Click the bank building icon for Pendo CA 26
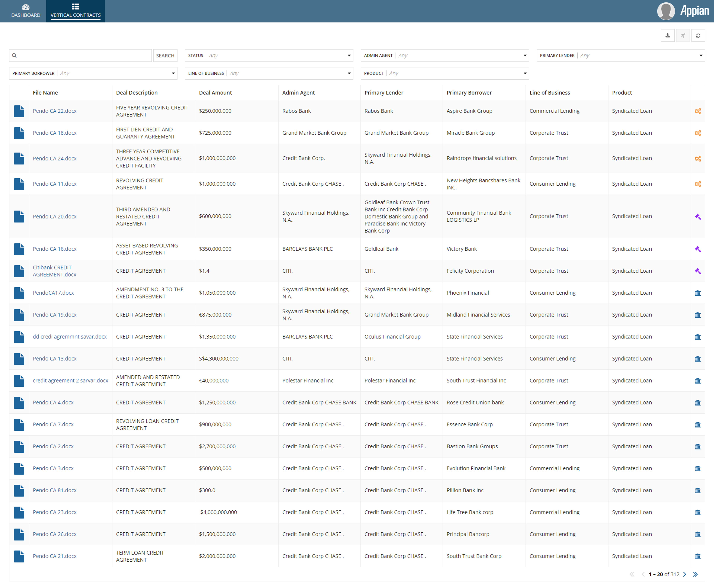The width and height of the screenshot is (714, 588). click(698, 534)
